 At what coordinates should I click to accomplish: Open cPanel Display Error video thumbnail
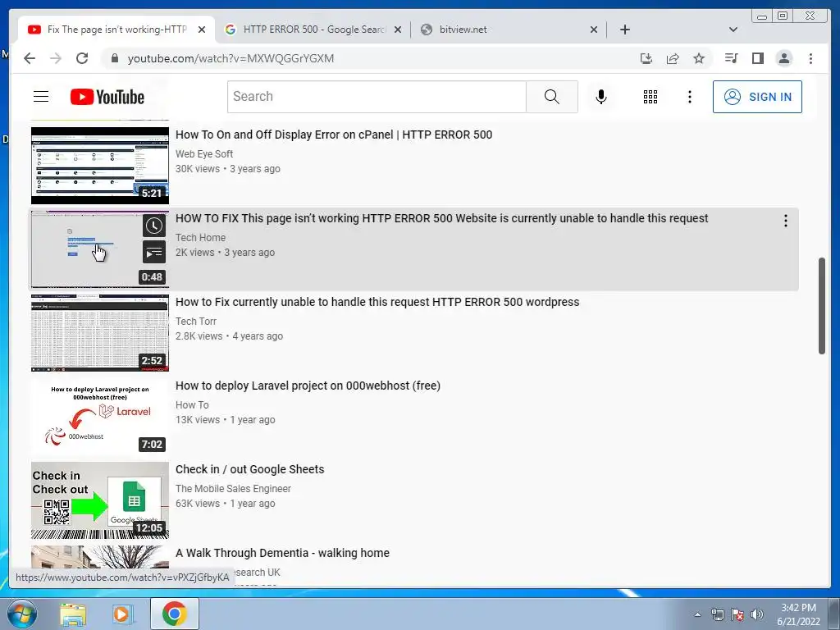pos(99,166)
